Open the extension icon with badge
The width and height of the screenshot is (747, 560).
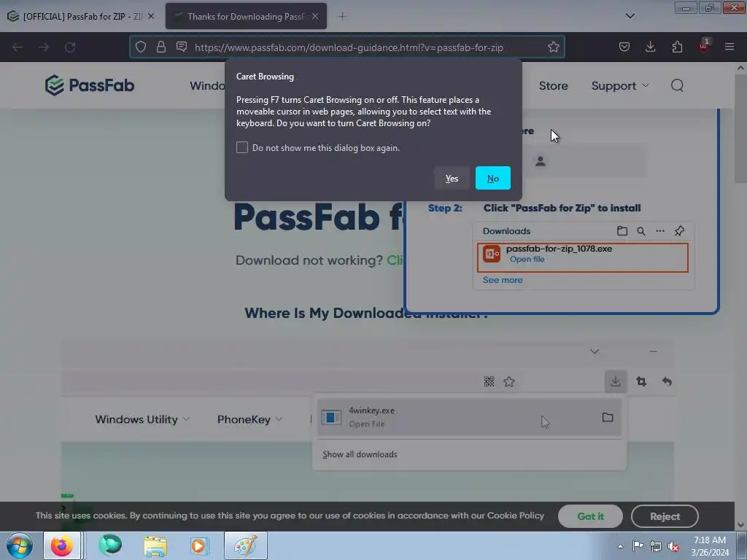coord(703,46)
